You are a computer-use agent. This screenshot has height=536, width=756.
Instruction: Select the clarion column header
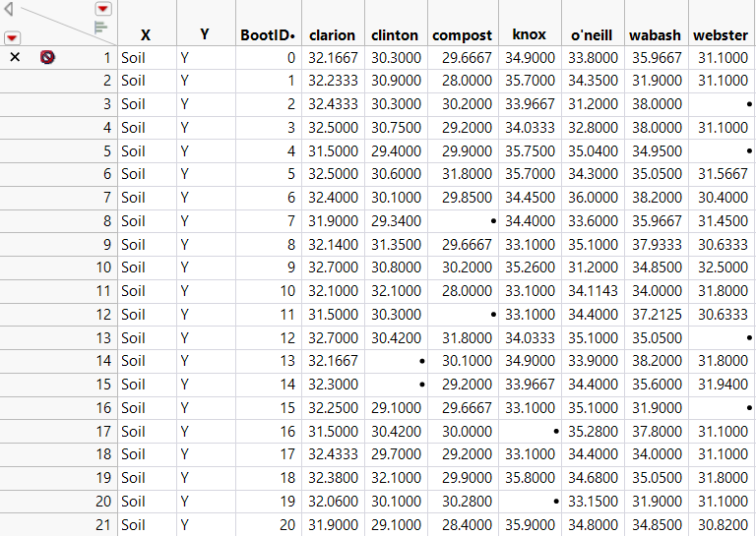click(x=332, y=34)
